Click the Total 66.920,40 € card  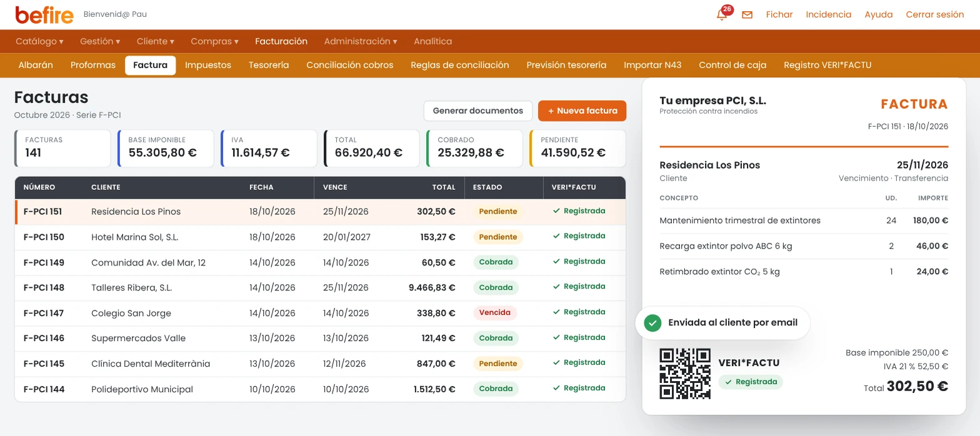click(x=372, y=148)
